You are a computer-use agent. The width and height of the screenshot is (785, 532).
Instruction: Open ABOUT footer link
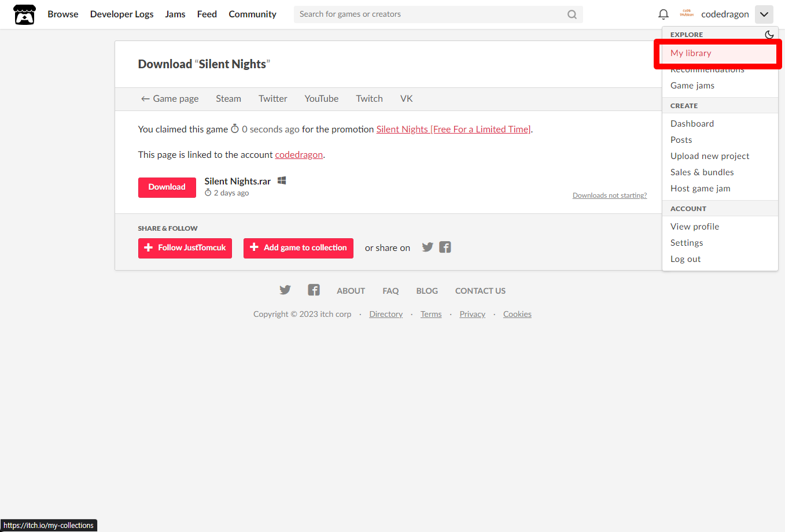(351, 291)
